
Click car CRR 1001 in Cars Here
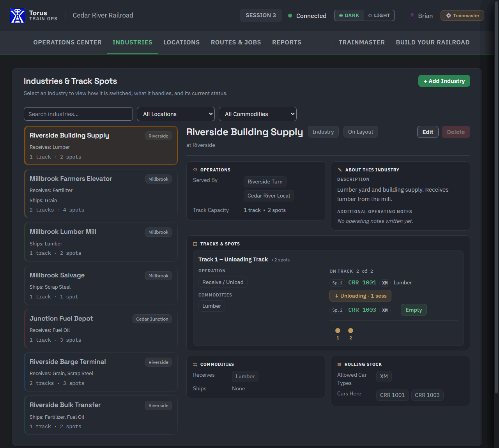click(x=393, y=395)
